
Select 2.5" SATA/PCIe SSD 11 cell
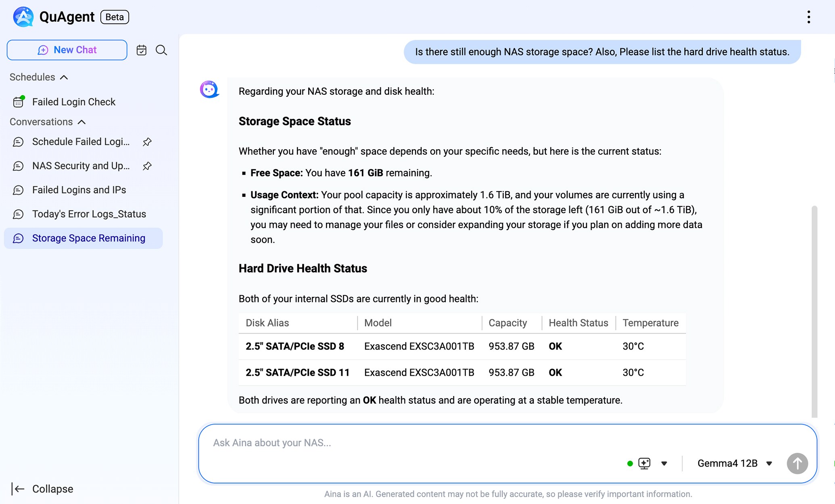[298, 373]
